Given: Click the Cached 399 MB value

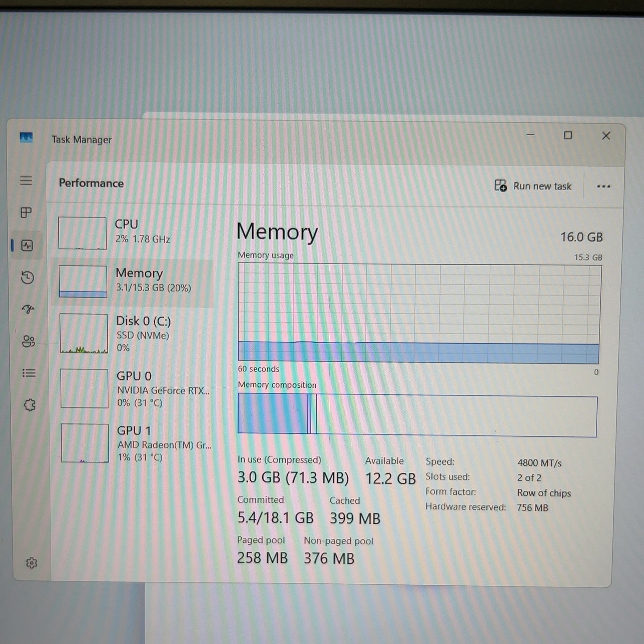Looking at the screenshot, I should (x=355, y=518).
